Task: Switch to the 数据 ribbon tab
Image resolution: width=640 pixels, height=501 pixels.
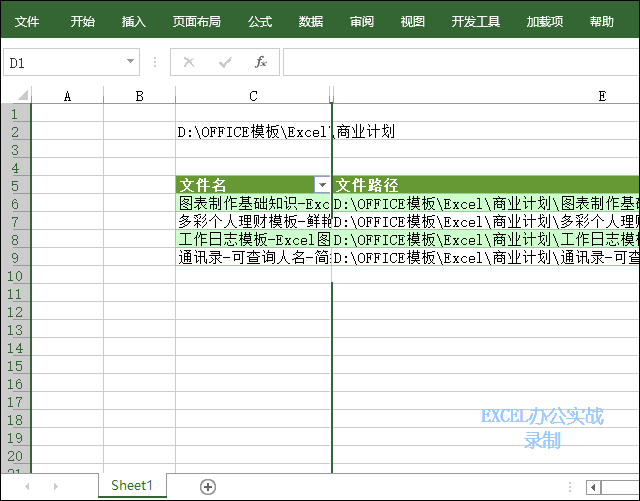Action: (x=311, y=22)
